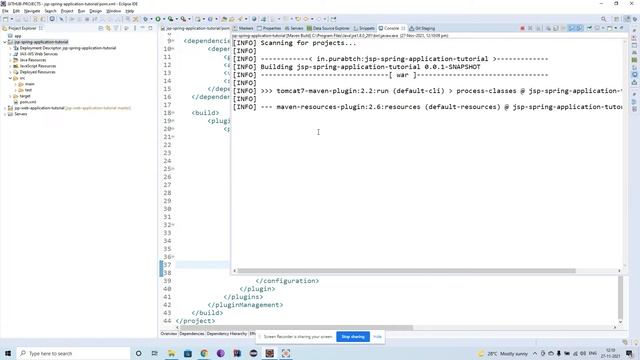Toggle Word Wrap in Console toolbar

coord(564,28)
